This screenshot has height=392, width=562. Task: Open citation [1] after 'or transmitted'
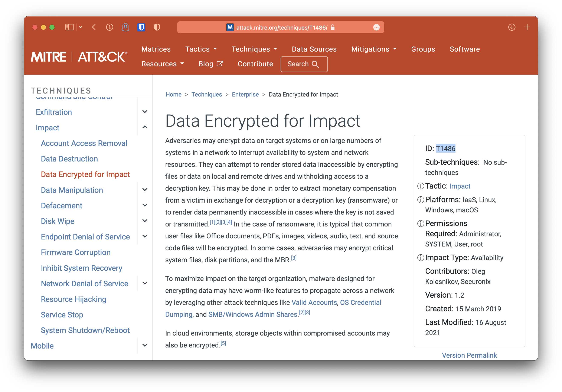point(212,222)
